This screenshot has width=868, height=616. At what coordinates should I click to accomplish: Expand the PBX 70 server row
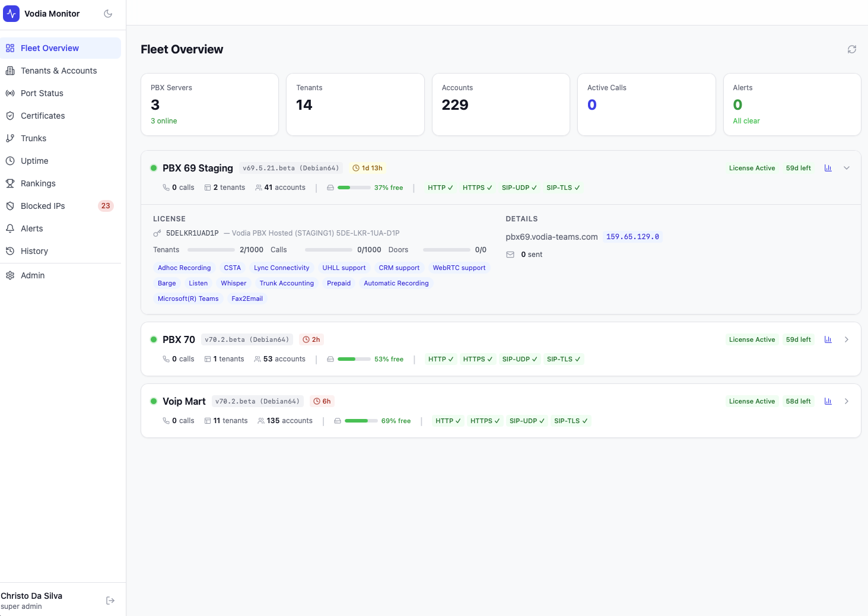[x=847, y=339]
